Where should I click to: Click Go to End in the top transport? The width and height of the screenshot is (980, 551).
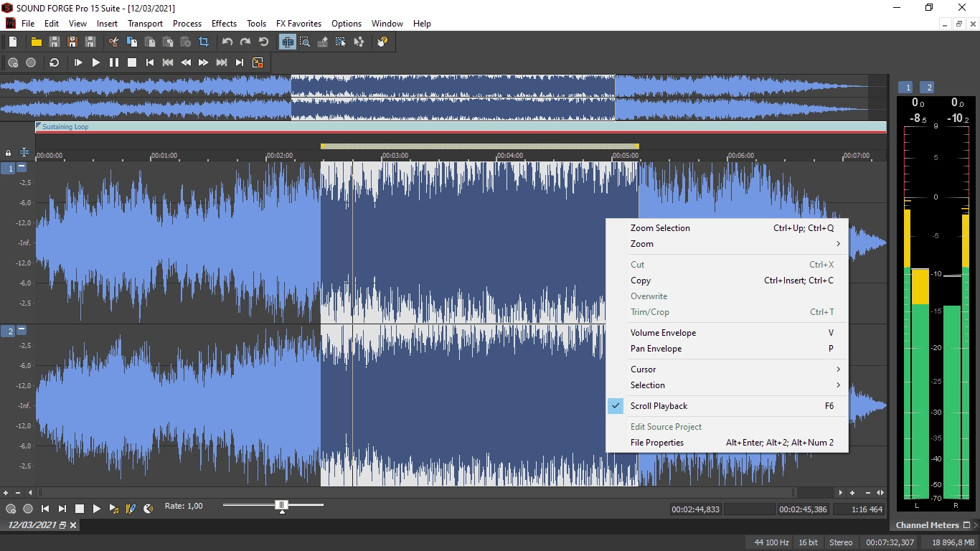240,62
